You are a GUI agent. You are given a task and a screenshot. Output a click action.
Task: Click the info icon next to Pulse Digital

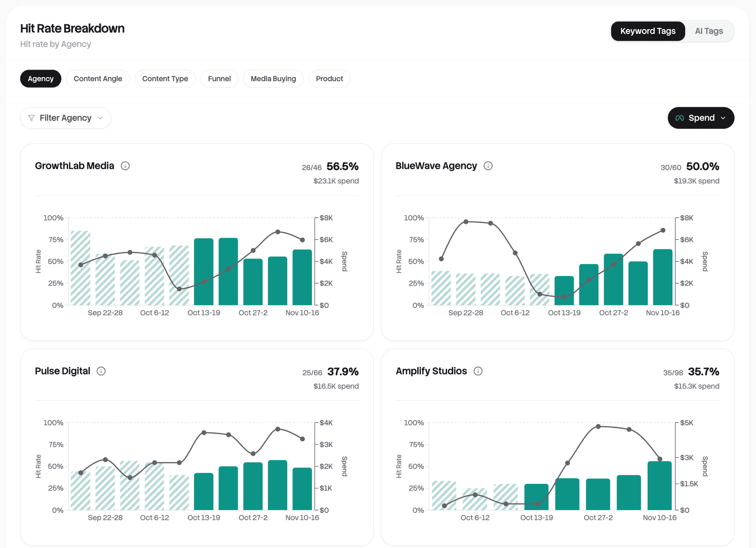(101, 371)
